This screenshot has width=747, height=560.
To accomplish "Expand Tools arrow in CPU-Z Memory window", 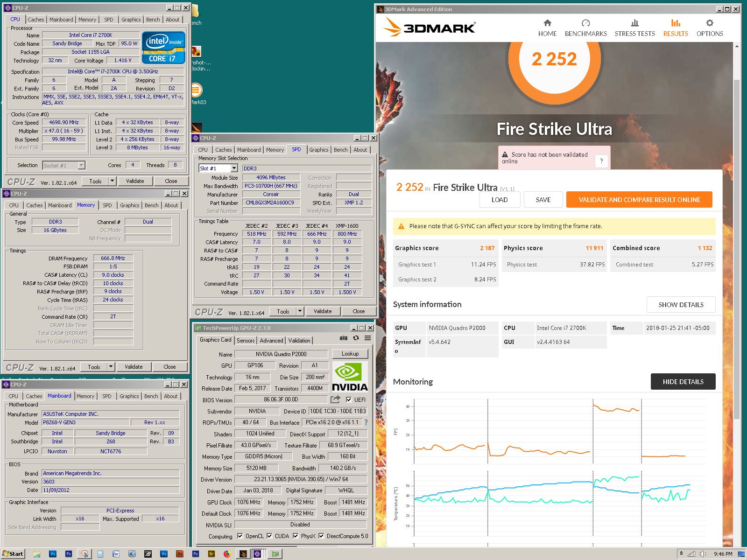I will [111, 367].
